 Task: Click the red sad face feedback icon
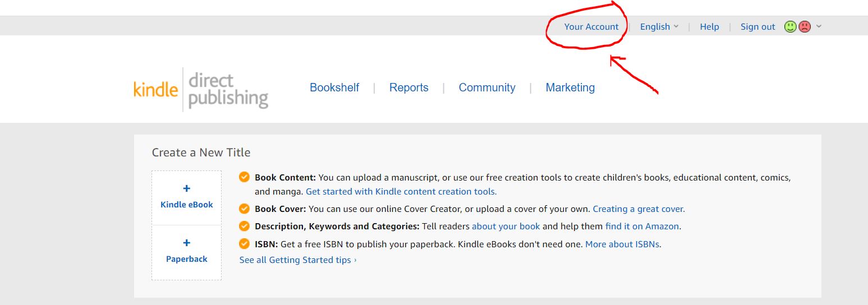805,26
